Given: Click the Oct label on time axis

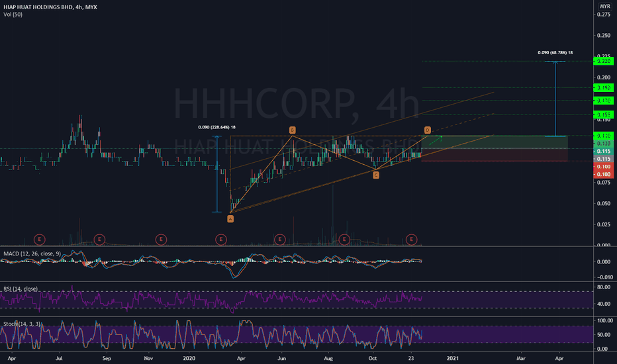Looking at the screenshot, I should click(373, 358).
